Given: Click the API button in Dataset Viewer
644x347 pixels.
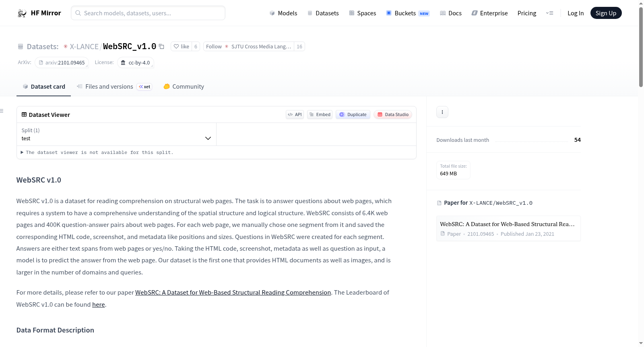Looking at the screenshot, I should [x=295, y=114].
